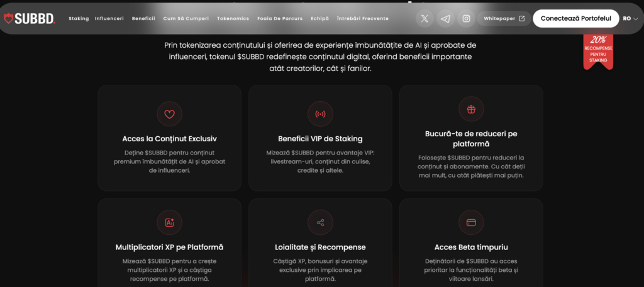Image resolution: width=644 pixels, height=287 pixels.
Task: Go to Foaia De Parcurs section
Action: tap(280, 18)
